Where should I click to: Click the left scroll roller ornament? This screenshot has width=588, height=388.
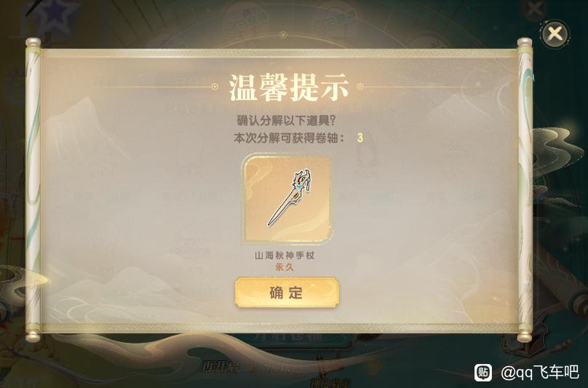click(x=33, y=189)
